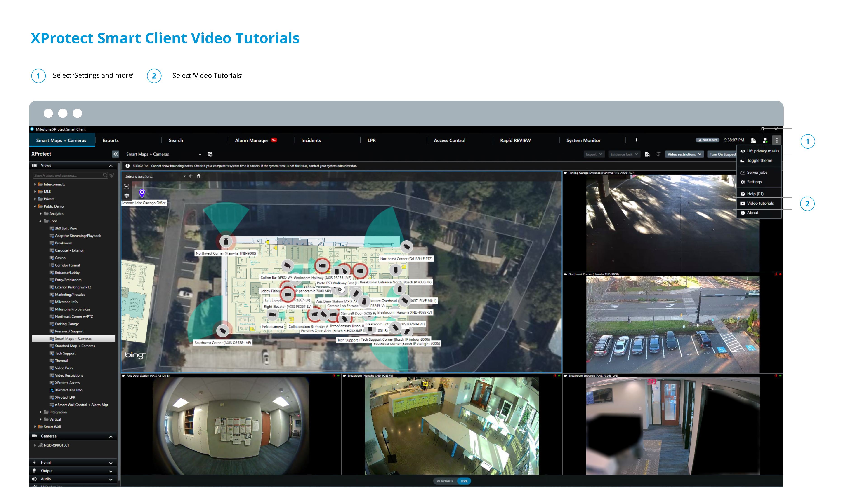The height and width of the screenshot is (501, 868).
Task: Open the Alarm Manager tab
Action: [251, 140]
